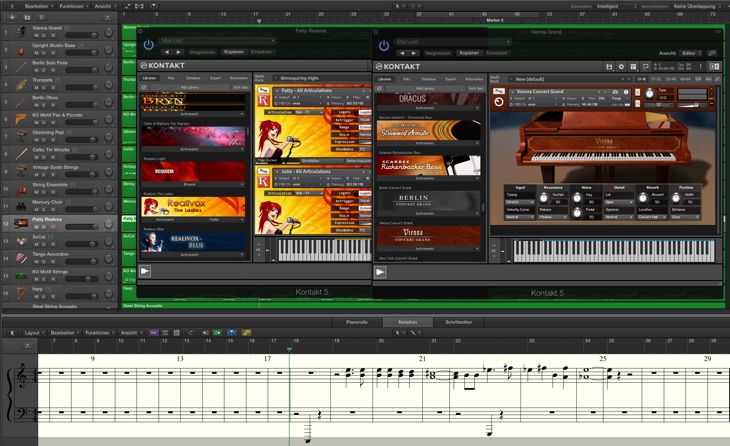Image resolution: width=730 pixels, height=446 pixels.
Task: Click wrench icon on Vienna Concert Grand
Action: [x=499, y=91]
